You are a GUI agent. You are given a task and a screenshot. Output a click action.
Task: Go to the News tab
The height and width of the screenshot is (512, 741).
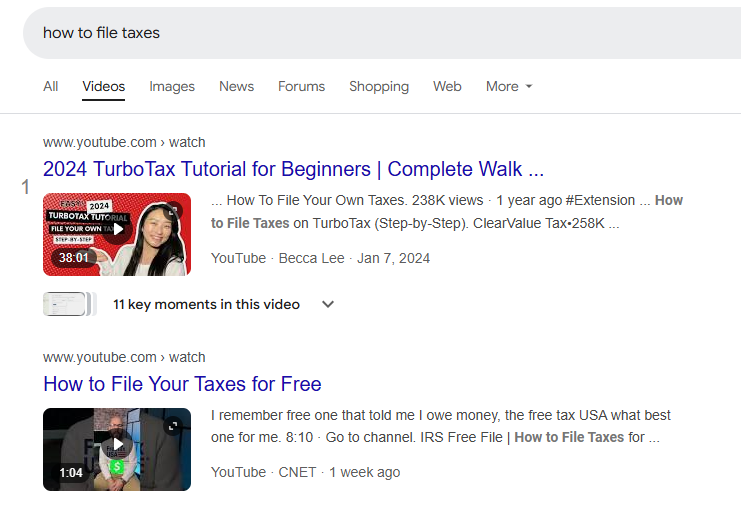(236, 87)
